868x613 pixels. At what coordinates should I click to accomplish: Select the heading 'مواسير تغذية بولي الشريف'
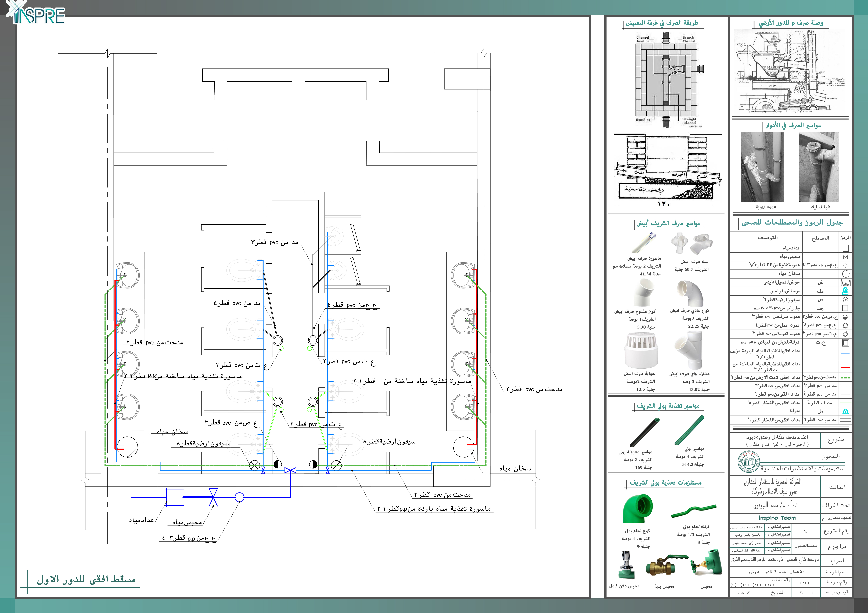[668, 406]
